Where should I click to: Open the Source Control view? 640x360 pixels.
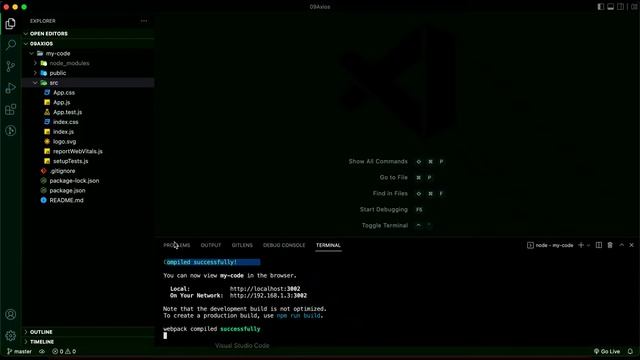11,66
